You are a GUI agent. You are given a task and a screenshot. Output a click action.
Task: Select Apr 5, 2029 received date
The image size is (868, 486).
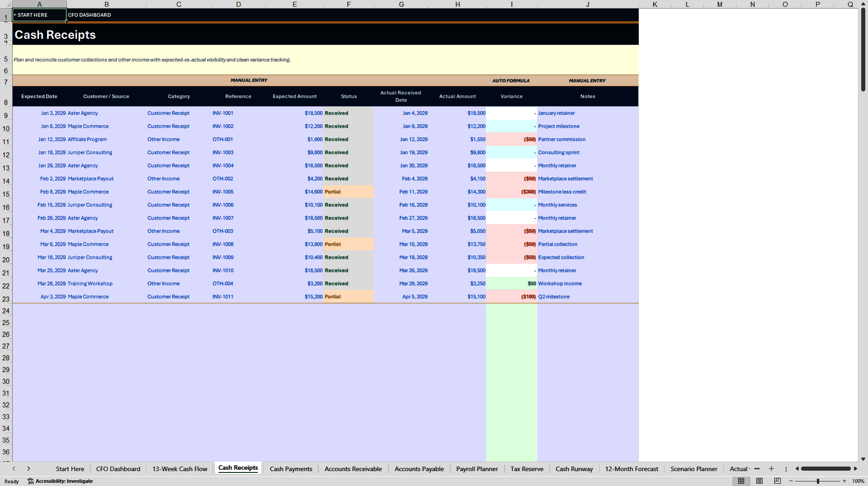401,296
